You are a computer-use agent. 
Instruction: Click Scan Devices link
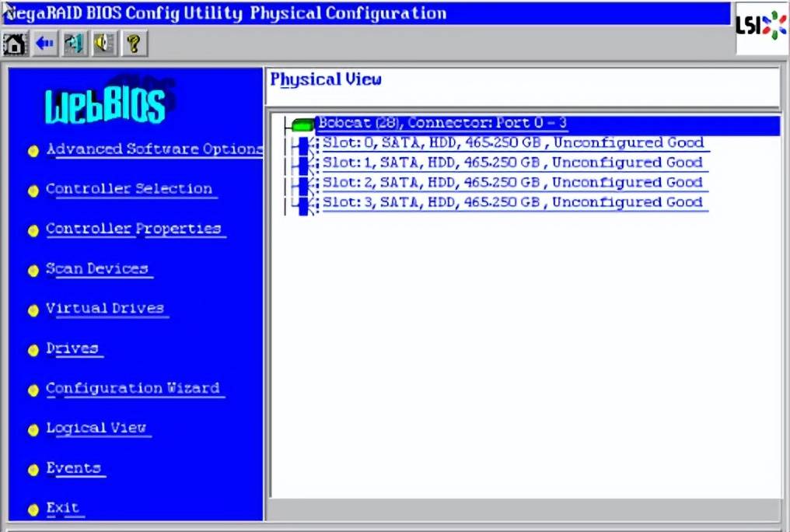pyautogui.click(x=97, y=269)
